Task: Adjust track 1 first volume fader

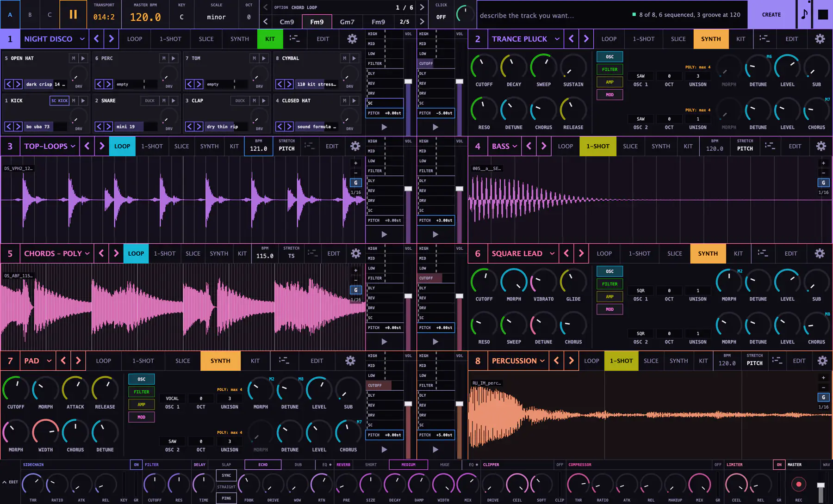Action: click(408, 81)
